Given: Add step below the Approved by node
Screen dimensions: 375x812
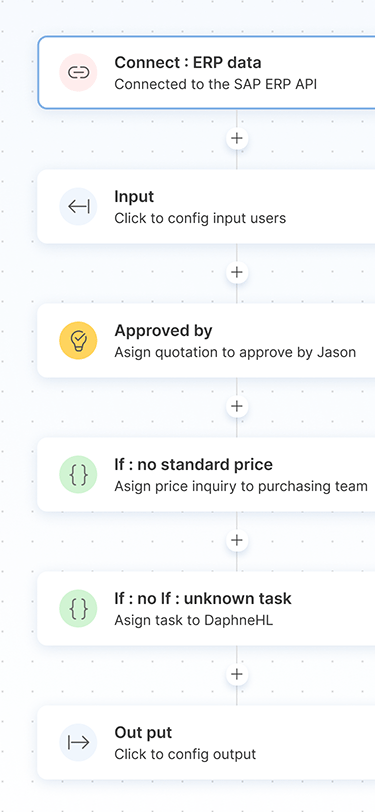Looking at the screenshot, I should pos(237,407).
